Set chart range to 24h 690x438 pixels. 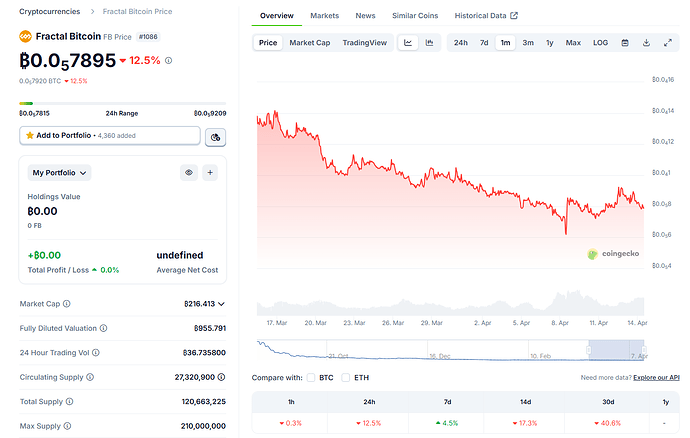461,43
